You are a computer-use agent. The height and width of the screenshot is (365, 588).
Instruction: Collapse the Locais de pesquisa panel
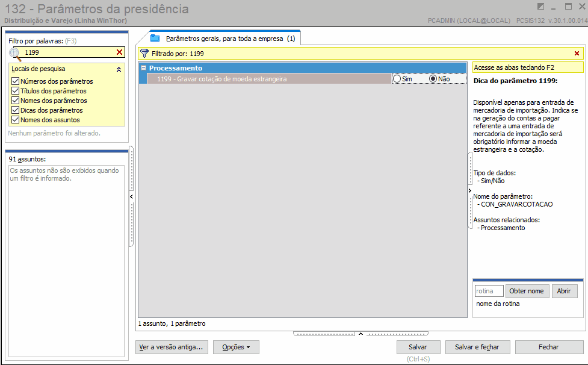tap(119, 69)
